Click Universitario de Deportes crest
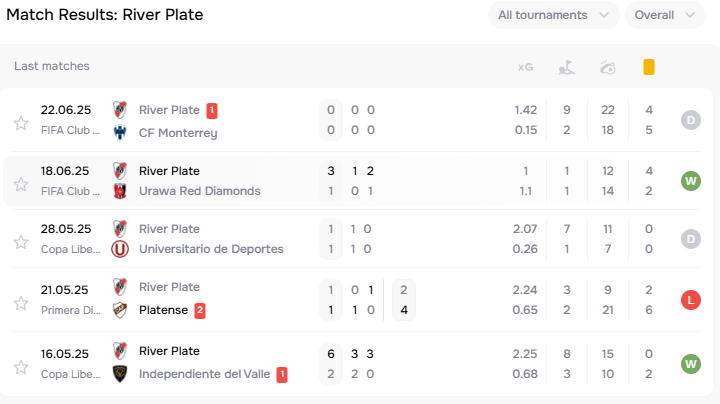Image resolution: width=720 pixels, height=404 pixels. [120, 249]
